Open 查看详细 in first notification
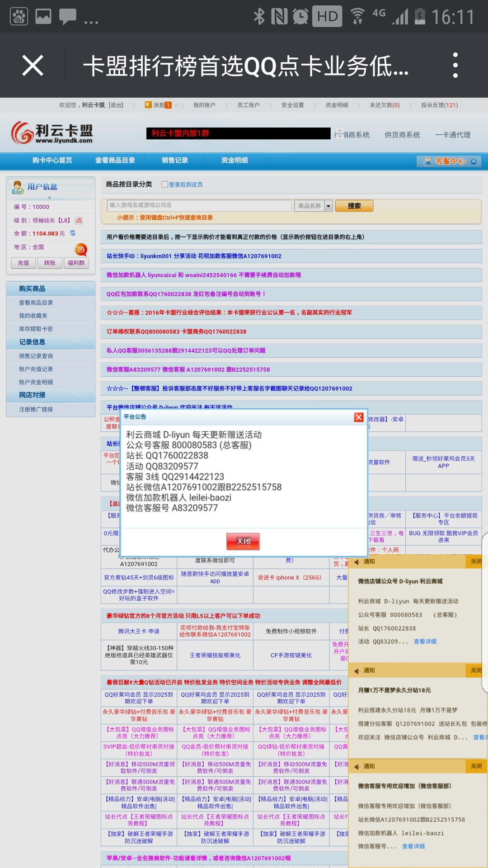 425,642
